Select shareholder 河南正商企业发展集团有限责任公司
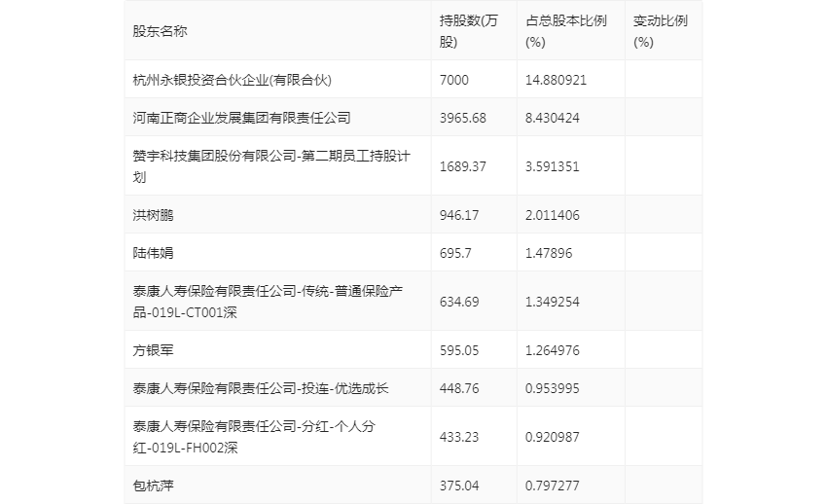 point(241,118)
